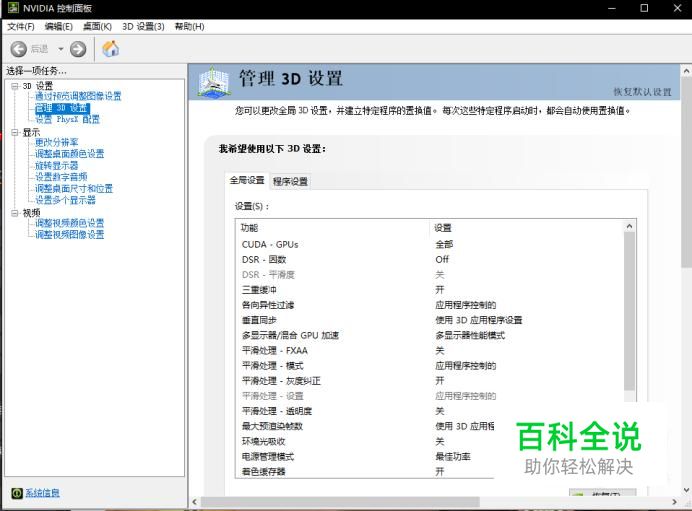Click the horizontal scroll left arrow
692x511 pixels.
click(x=195, y=502)
